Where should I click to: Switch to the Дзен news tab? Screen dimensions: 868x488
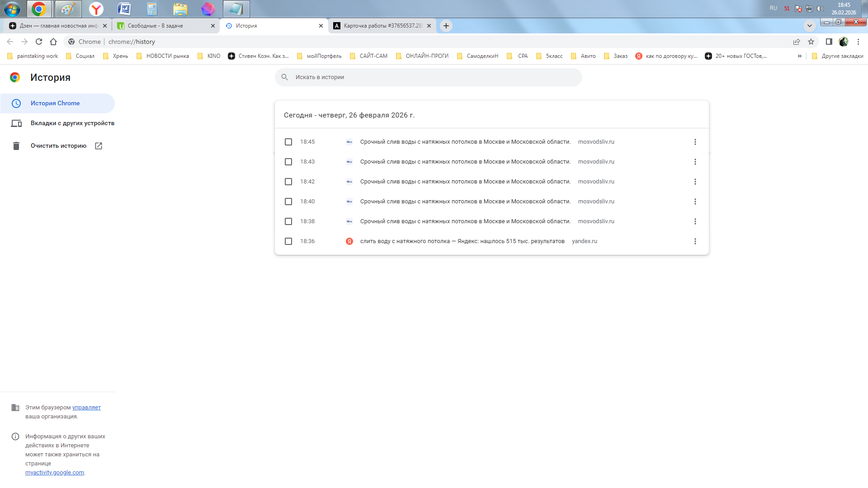coord(58,26)
